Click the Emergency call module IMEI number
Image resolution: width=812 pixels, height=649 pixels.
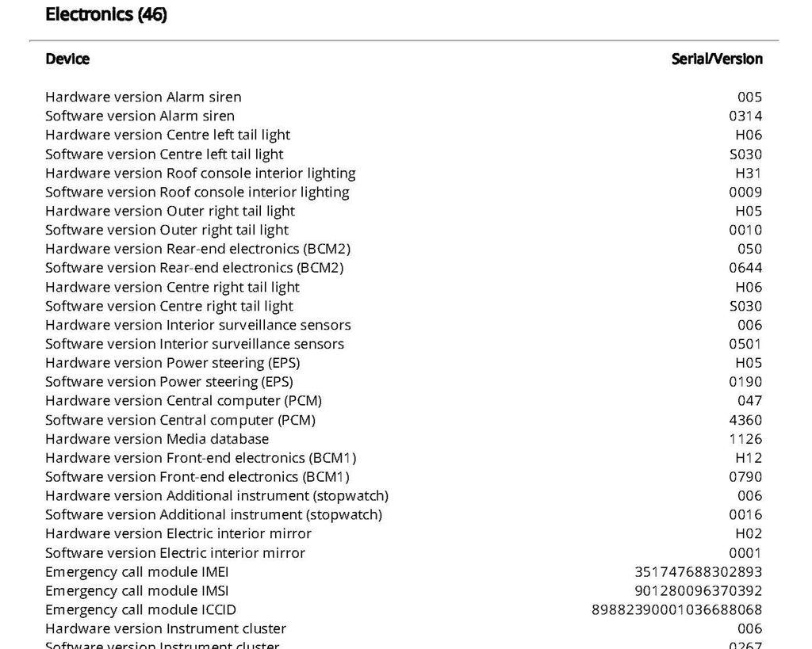pyautogui.click(x=698, y=572)
